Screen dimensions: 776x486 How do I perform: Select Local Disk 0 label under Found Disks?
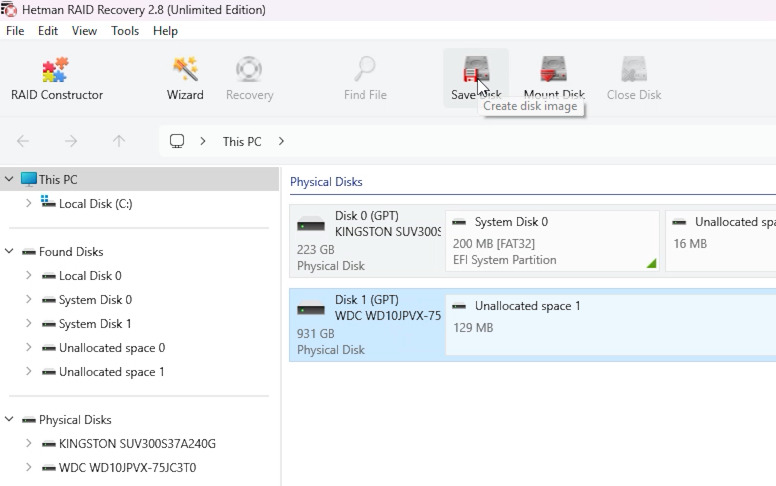90,276
